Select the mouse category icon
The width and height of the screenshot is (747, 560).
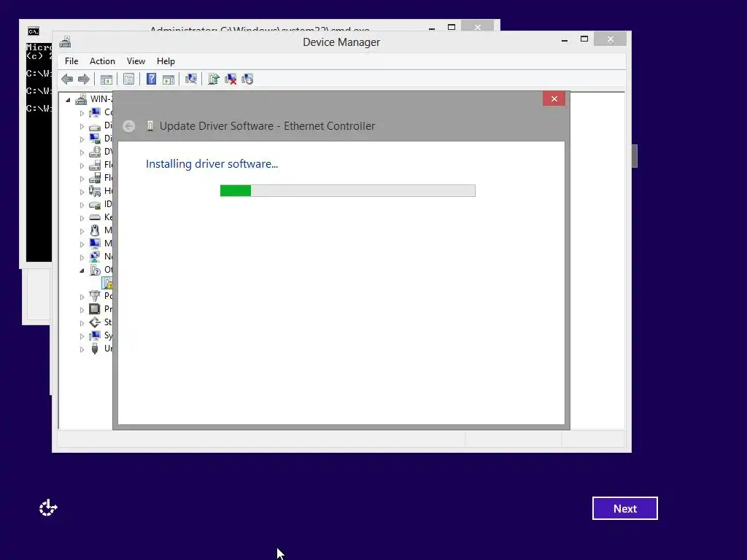click(x=95, y=230)
